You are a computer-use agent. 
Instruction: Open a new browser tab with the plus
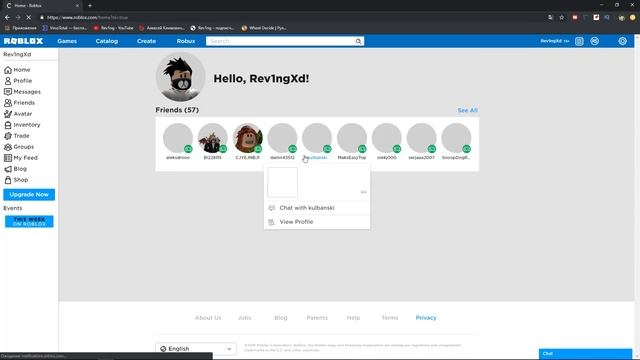(x=90, y=6)
